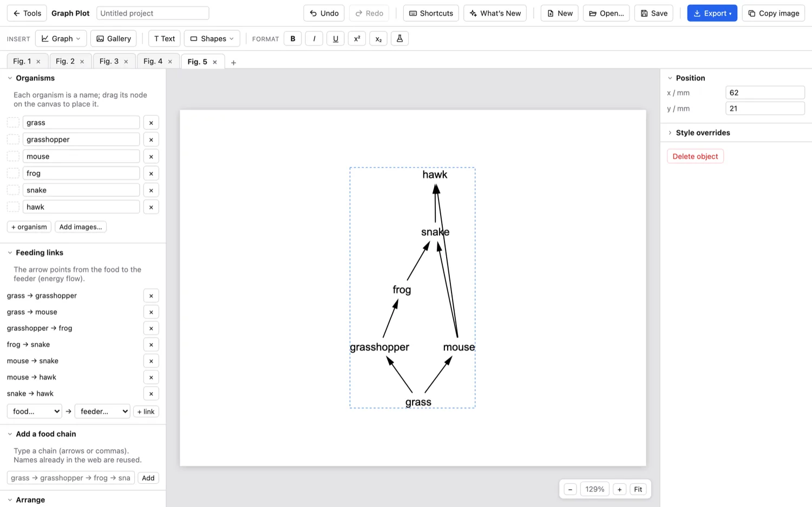
Task: Open the Shapes dropdown
Action: click(x=212, y=38)
